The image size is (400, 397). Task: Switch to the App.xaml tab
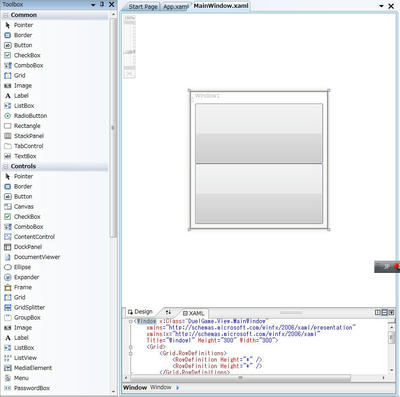[176, 6]
